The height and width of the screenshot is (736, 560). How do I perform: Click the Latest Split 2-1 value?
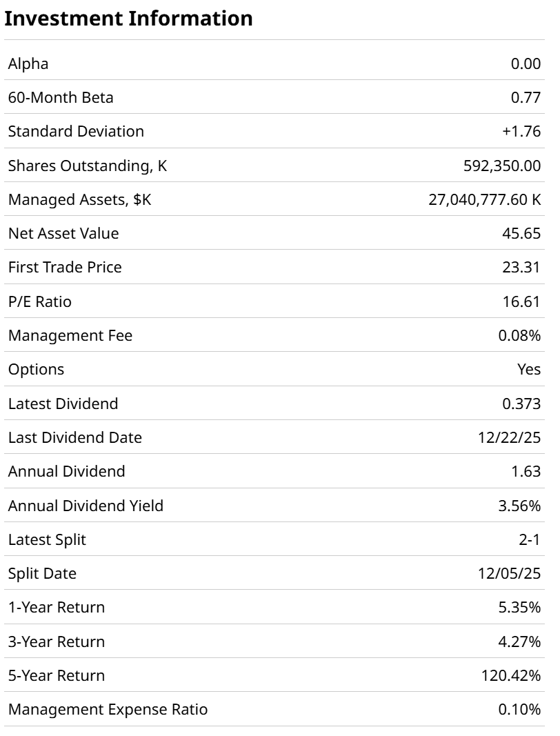[x=530, y=539]
